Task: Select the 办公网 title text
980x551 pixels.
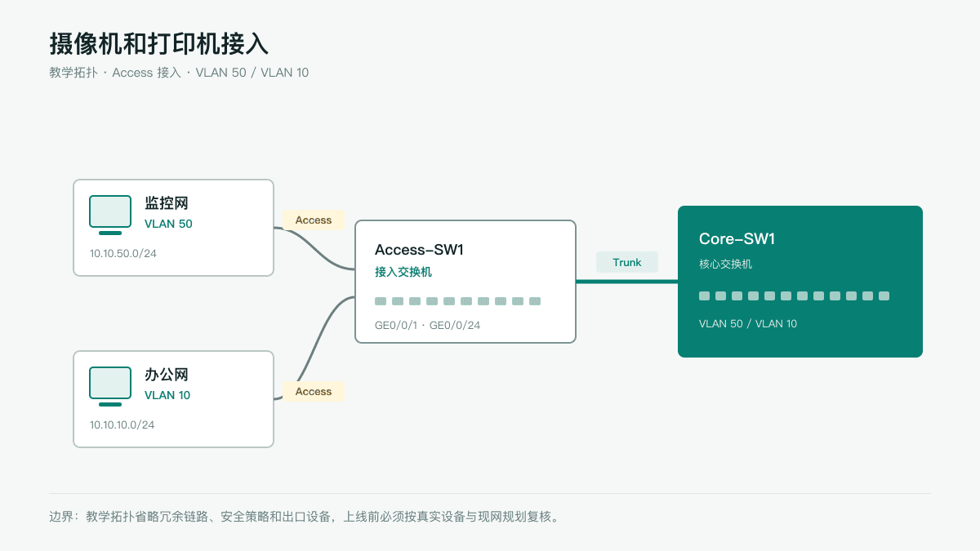Action: point(167,375)
